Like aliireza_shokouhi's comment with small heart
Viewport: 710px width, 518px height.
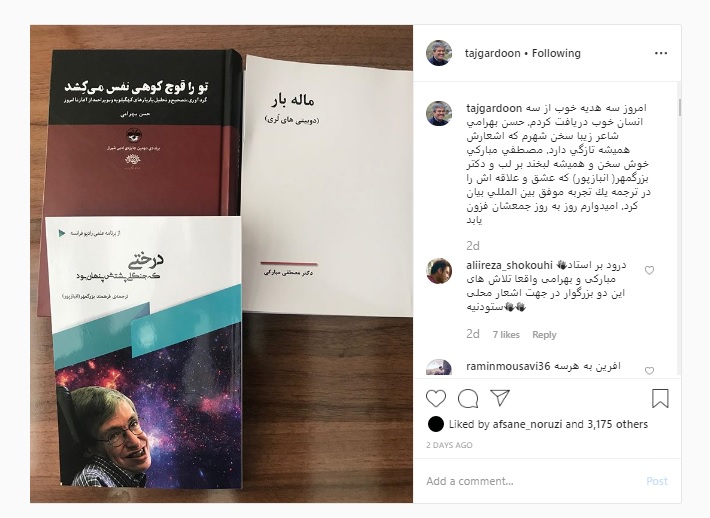point(649,270)
